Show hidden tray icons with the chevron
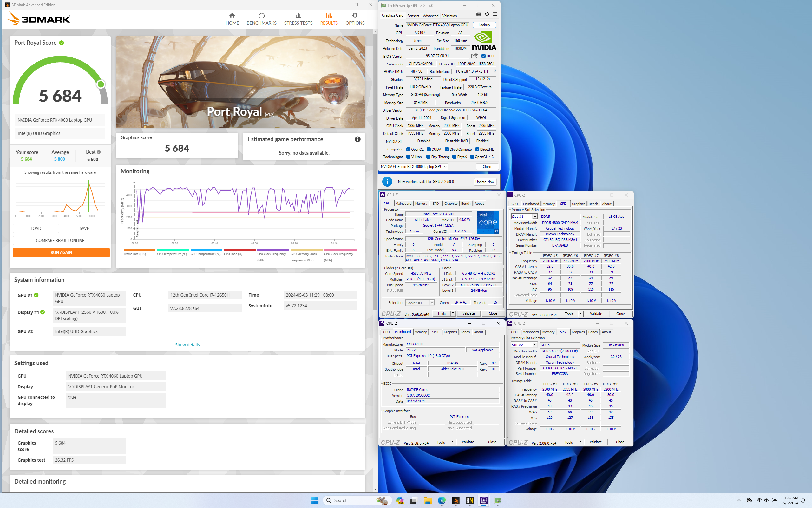 click(x=739, y=500)
